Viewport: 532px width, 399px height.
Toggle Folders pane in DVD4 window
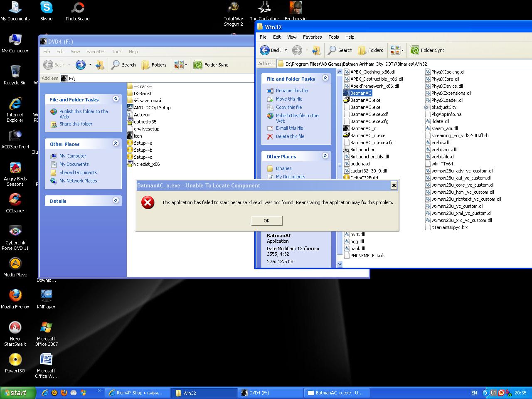154,65
